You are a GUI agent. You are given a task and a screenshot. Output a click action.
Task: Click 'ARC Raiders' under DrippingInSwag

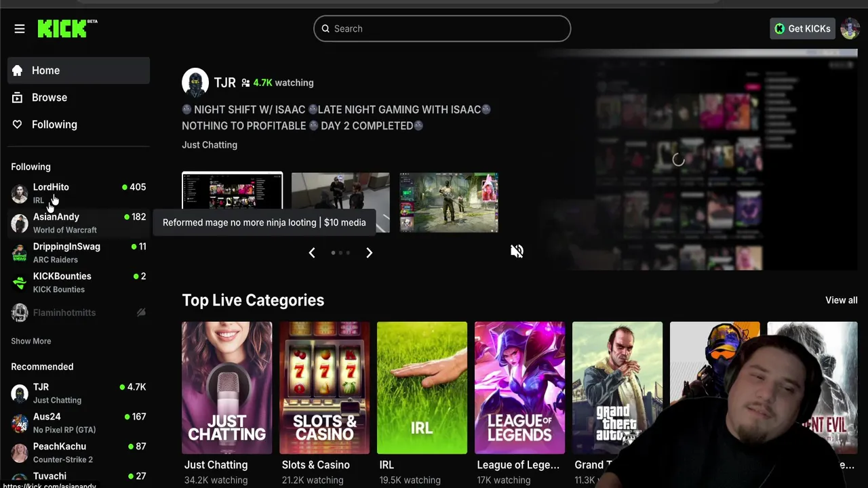[x=56, y=260]
